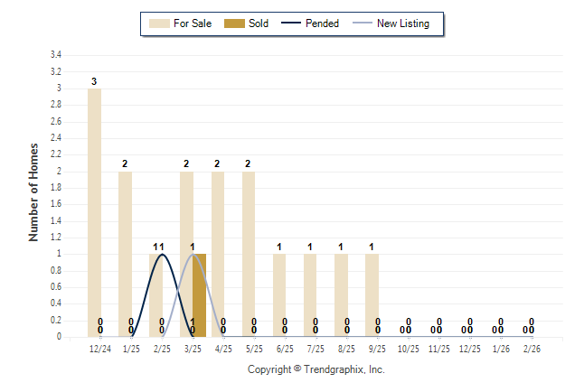
Task: Click the Number of Homes axis title
Action: 33,191
